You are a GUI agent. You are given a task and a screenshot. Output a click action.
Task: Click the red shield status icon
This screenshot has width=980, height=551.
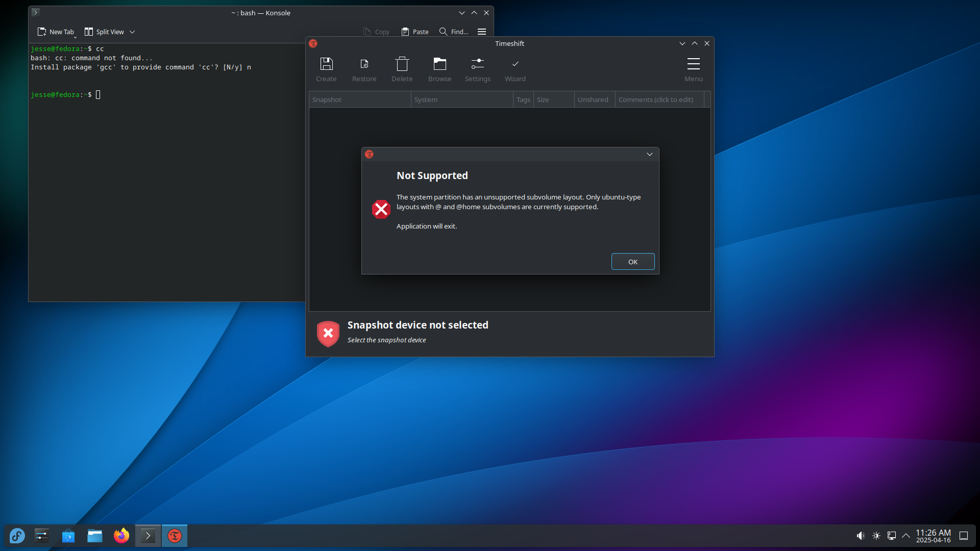click(328, 334)
